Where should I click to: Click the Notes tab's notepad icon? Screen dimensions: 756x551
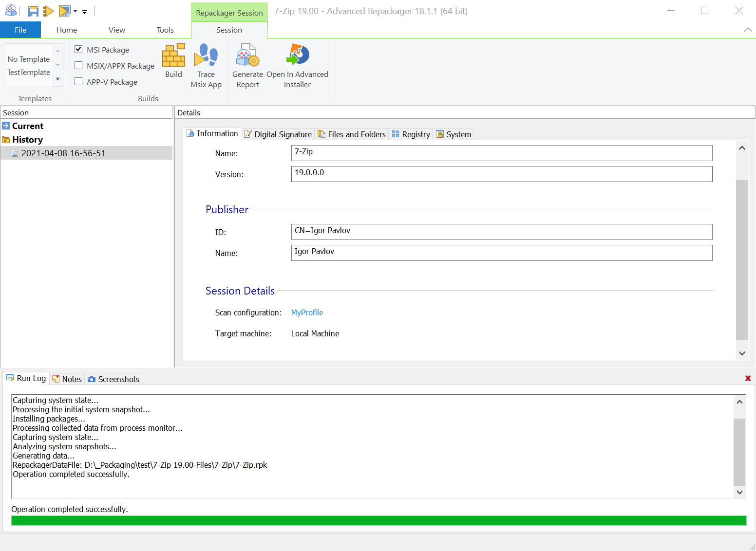[x=56, y=379]
